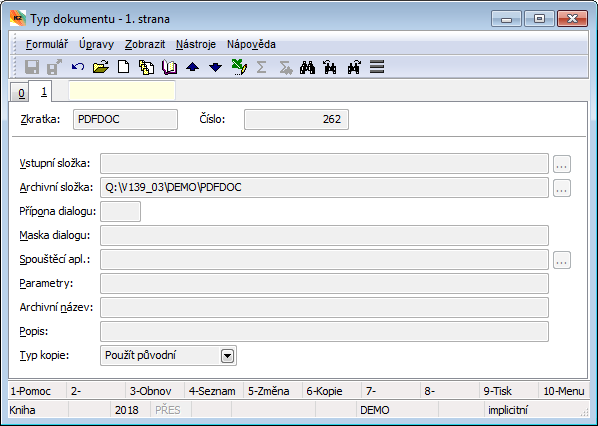598x426 pixels.
Task: Open the Úpravy menu
Action: (96, 44)
